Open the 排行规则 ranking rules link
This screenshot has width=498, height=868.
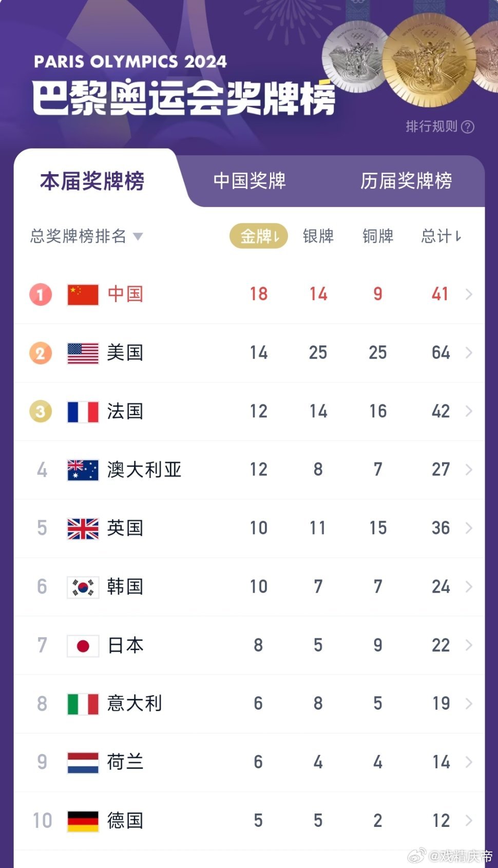(x=431, y=126)
